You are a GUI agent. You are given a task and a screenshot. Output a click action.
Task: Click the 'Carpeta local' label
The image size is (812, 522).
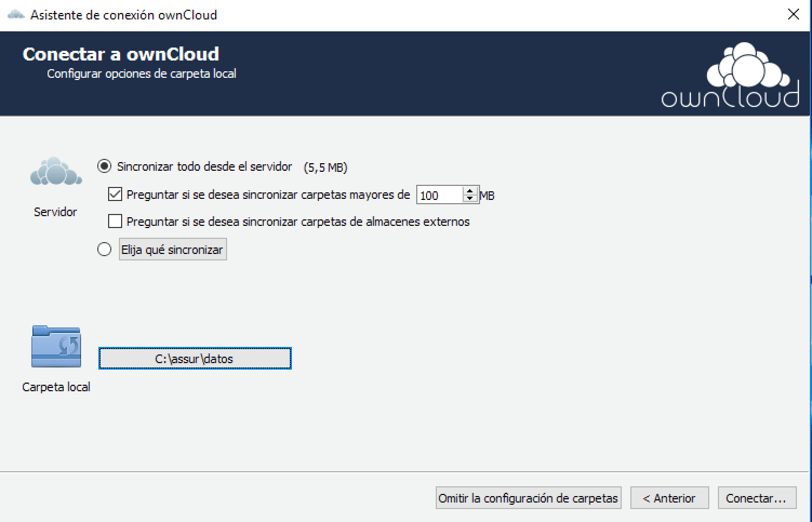tap(56, 387)
